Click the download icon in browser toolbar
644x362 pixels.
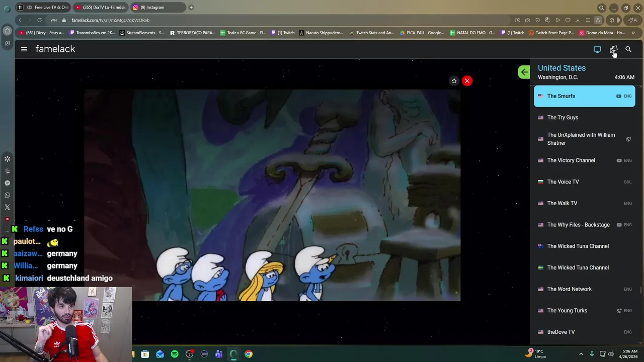point(578,20)
